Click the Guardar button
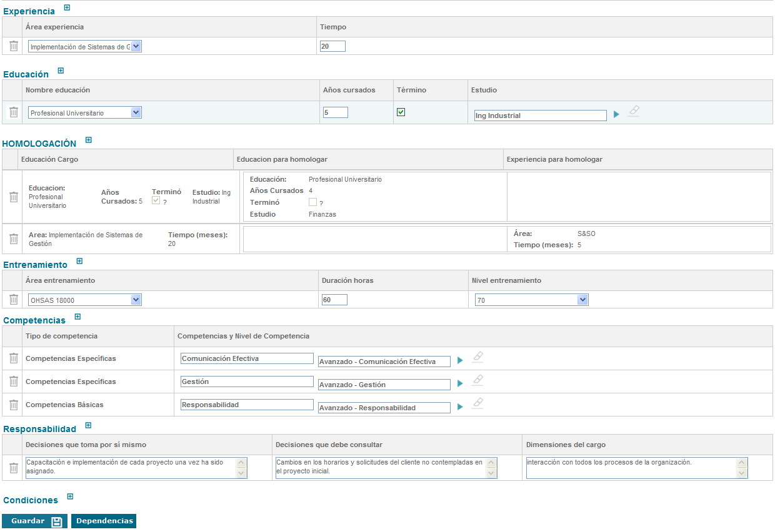The width and height of the screenshot is (775, 532). tap(34, 521)
